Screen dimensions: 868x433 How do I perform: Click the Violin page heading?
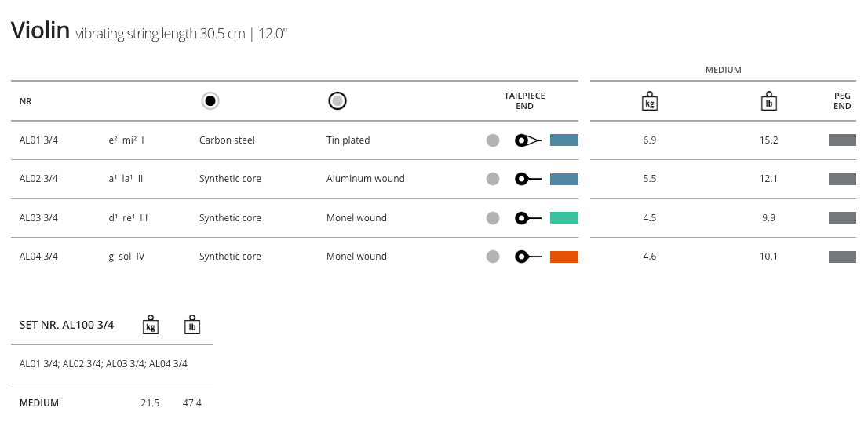[x=40, y=31]
